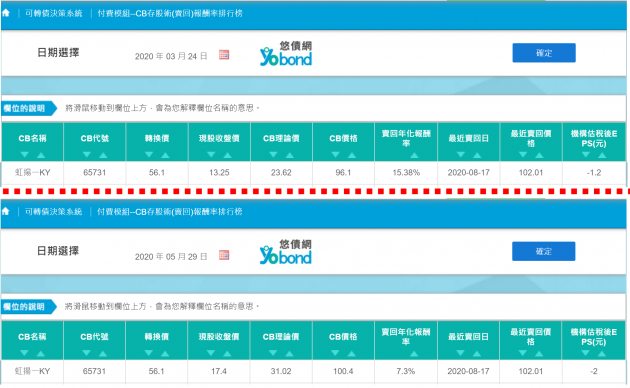Sort 最近賣回價格 ascending in the 05月29日 table
The height and width of the screenshot is (388, 630).
point(539,353)
